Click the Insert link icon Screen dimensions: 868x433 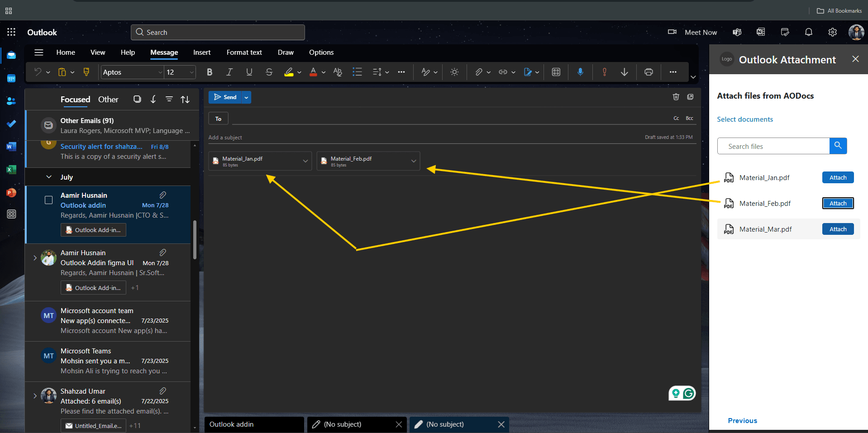point(503,72)
